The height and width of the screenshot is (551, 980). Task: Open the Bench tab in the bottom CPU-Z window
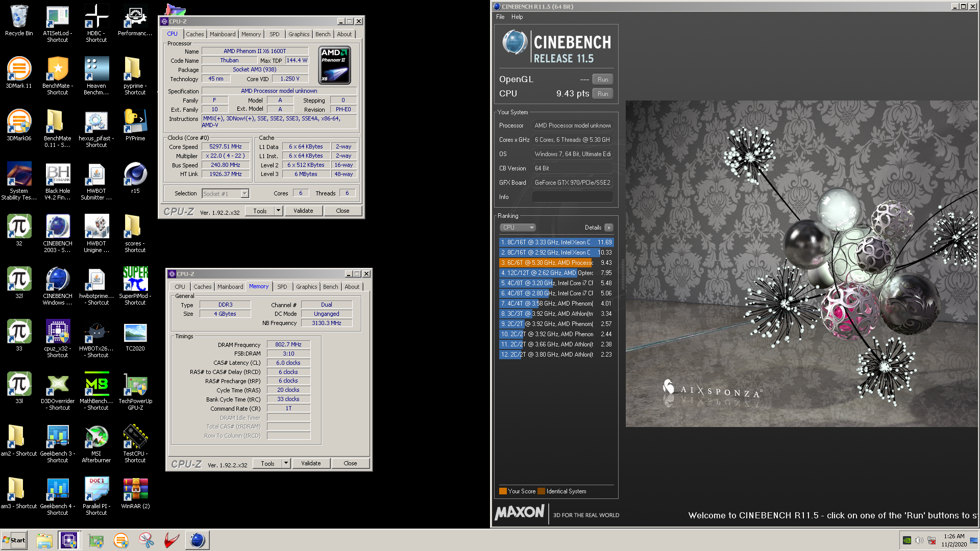click(x=330, y=287)
